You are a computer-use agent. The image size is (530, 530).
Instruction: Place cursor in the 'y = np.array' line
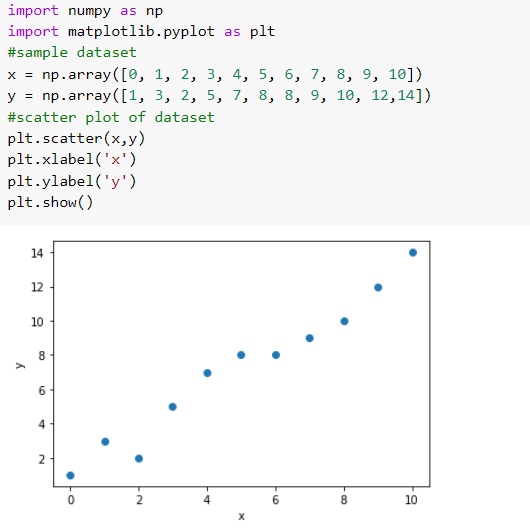tap(219, 96)
